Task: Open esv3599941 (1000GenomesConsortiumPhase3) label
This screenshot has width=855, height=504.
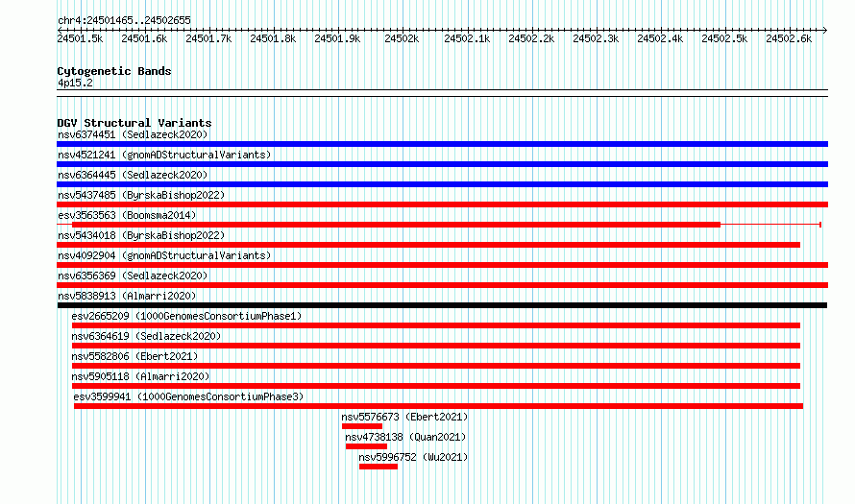Action: click(x=188, y=396)
